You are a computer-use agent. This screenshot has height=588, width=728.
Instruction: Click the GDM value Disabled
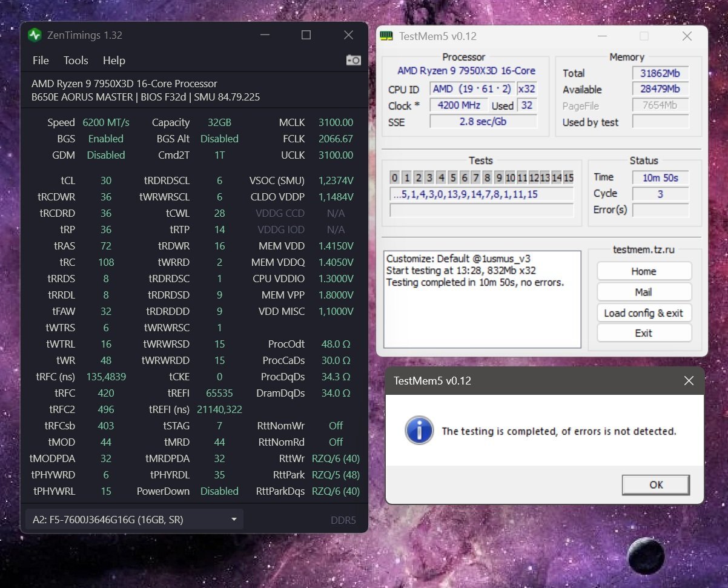pos(106,155)
